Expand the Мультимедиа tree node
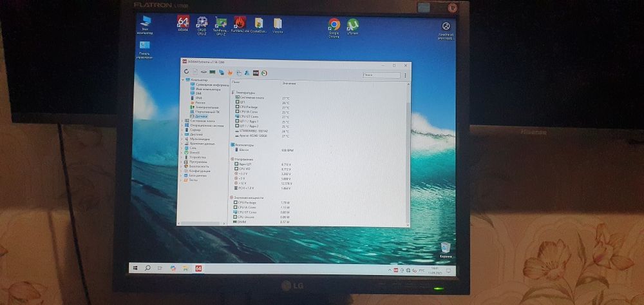 [183, 139]
